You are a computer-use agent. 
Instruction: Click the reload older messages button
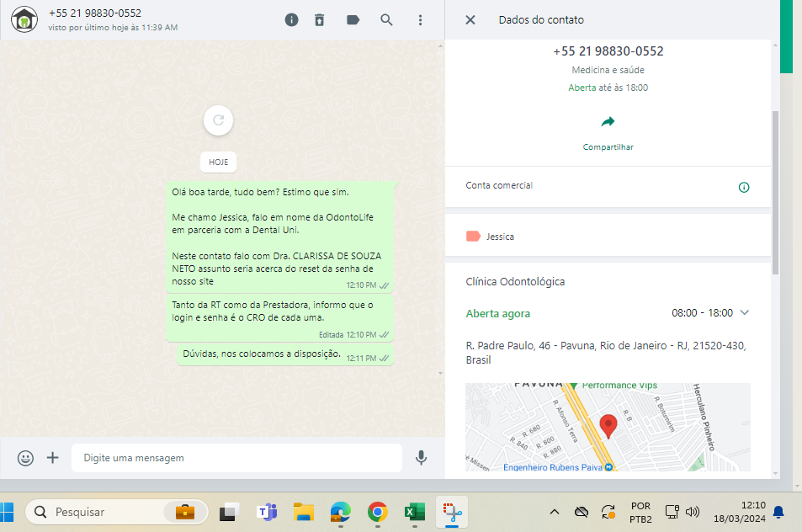click(218, 120)
